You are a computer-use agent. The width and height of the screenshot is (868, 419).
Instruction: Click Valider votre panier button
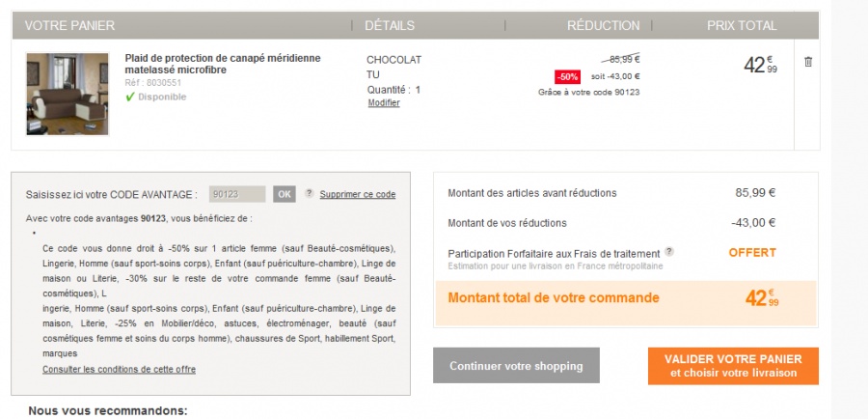(x=733, y=366)
